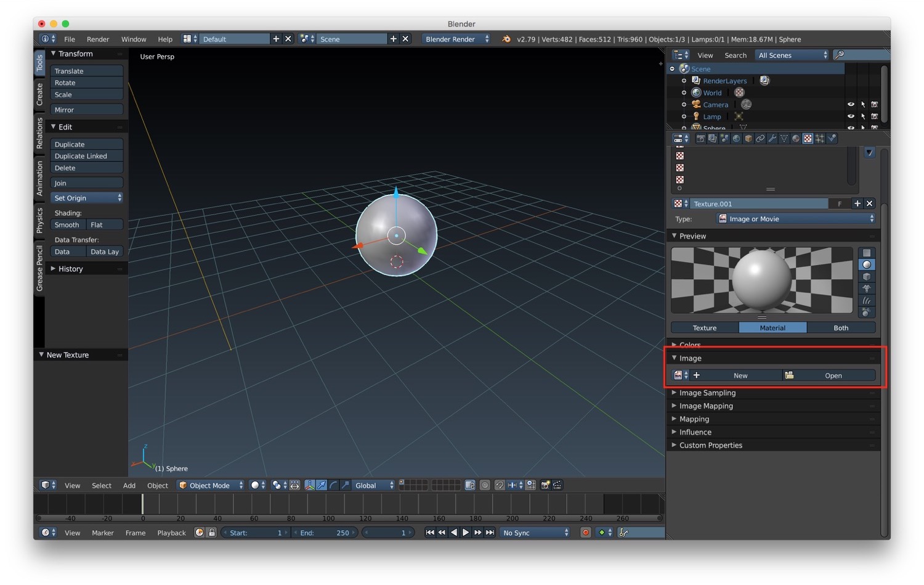Open the Object Data triangle properties icon
The image size is (924, 585).
click(784, 139)
